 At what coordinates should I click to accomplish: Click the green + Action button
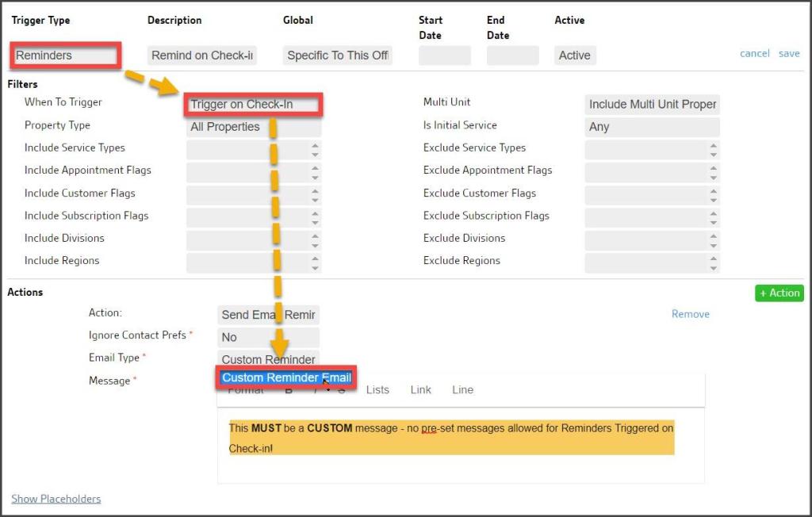click(x=779, y=293)
